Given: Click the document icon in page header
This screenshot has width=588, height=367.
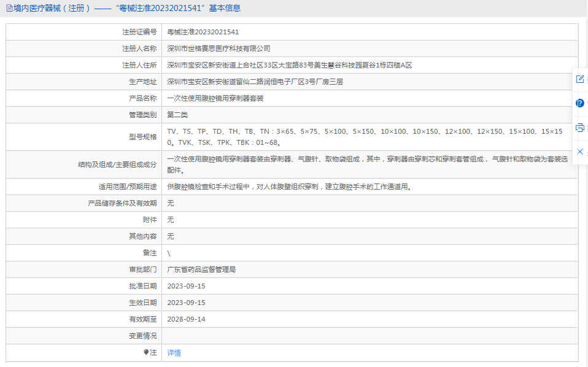Looking at the screenshot, I should (9, 8).
